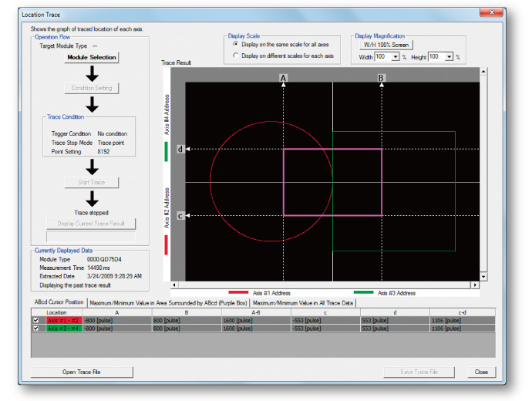Click the B cursor marker on graph
Image resolution: width=532 pixels, height=401 pixels.
click(x=381, y=78)
